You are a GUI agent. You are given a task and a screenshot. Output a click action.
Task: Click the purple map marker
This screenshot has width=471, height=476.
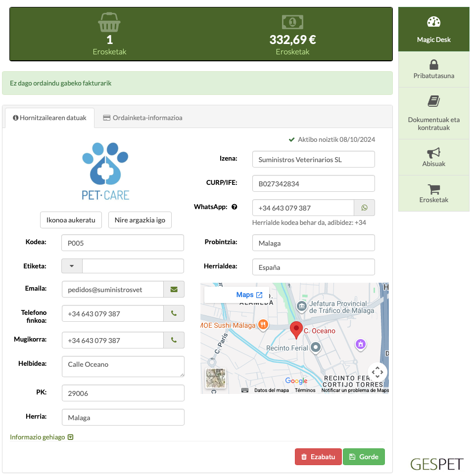[360, 344]
